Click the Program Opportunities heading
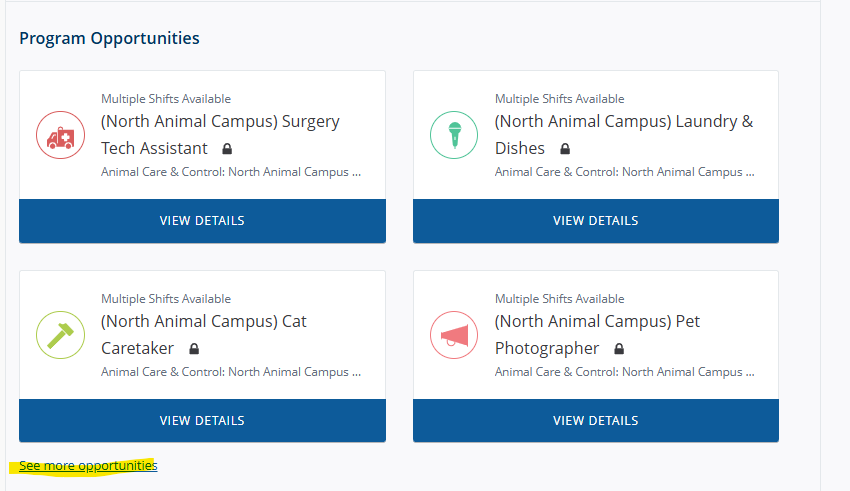This screenshot has height=491, width=850. coord(109,38)
